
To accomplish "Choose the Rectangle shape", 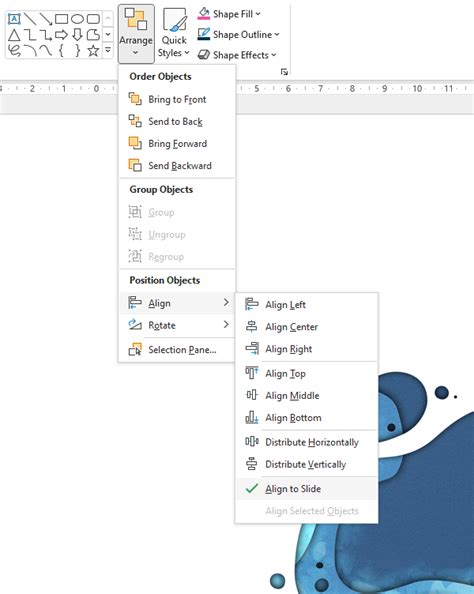I will point(61,19).
